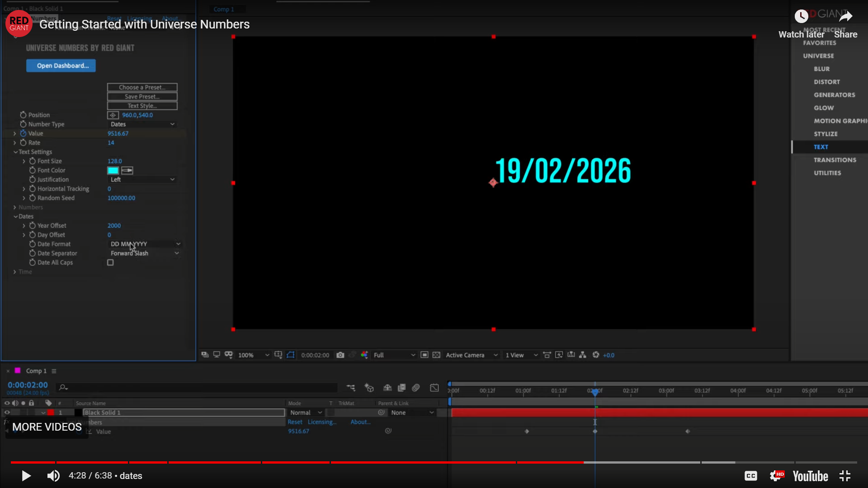This screenshot has width=868, height=488.
Task: Click the hide shy layers icon
Action: (387, 388)
